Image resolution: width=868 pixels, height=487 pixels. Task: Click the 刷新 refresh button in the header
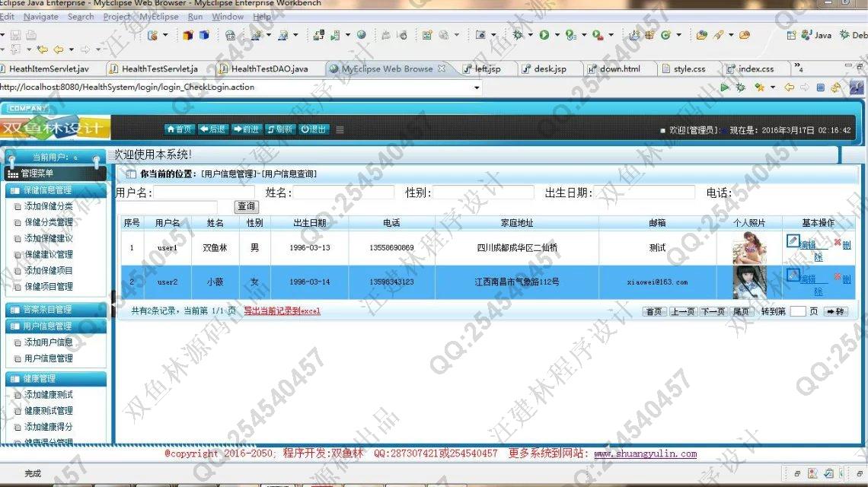(280, 129)
